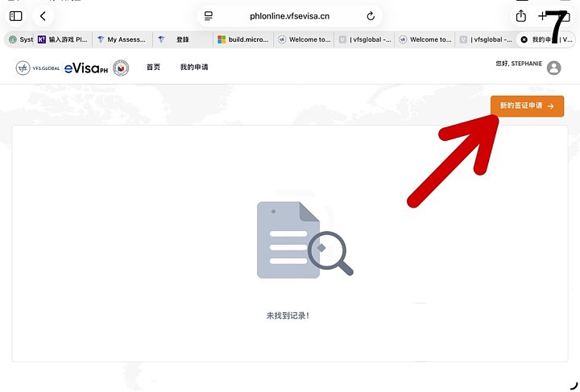
Task: Close the current 我的申请 tab
Action: pos(524,39)
